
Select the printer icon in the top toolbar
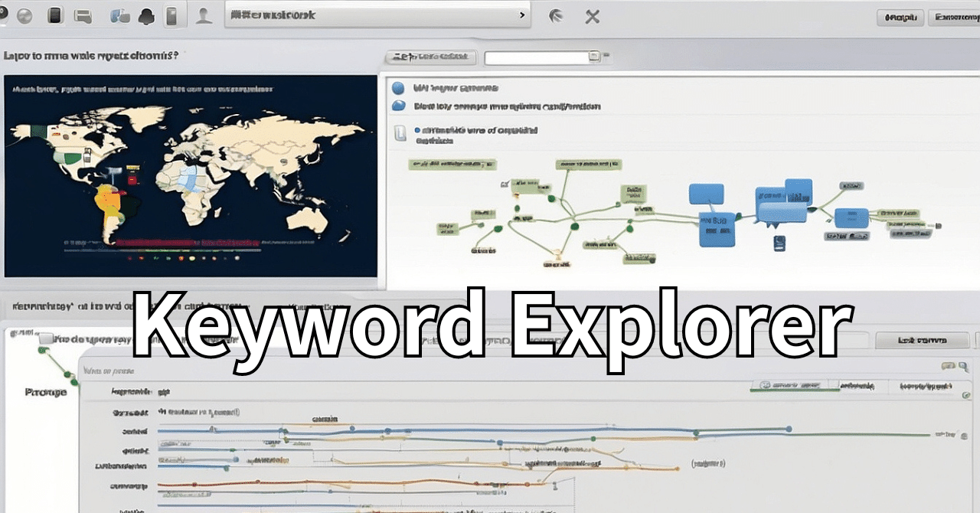click(83, 15)
